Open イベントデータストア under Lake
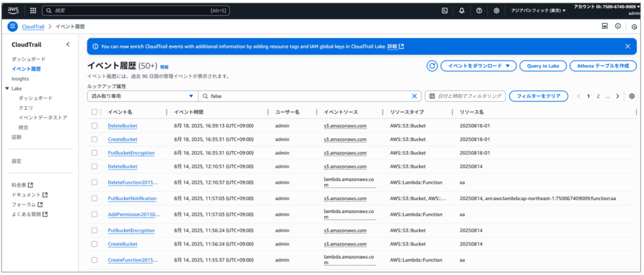The width and height of the screenshot is (644, 275). pos(43,118)
